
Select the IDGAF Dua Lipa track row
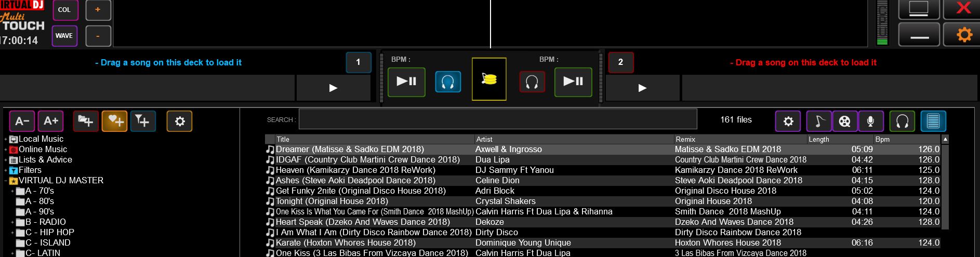[x=603, y=160]
